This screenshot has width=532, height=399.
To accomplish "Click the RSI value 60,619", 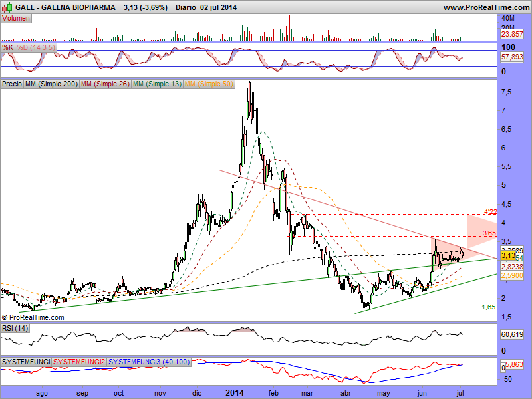I will (x=512, y=334).
